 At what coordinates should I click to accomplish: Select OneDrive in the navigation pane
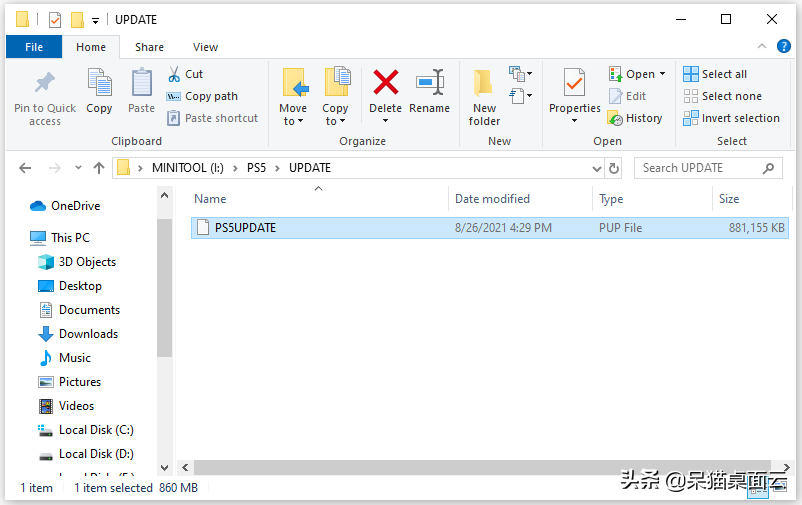[x=65, y=206]
